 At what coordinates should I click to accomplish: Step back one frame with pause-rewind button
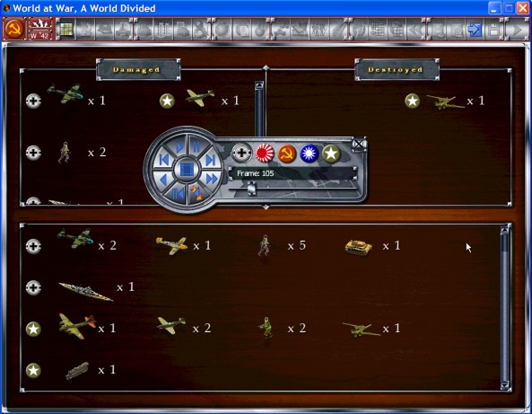(x=178, y=194)
